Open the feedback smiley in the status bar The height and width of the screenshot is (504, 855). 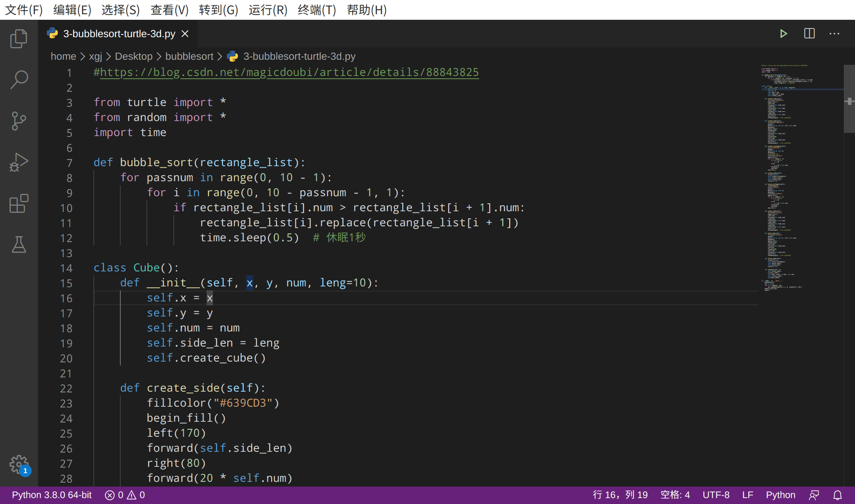(x=814, y=495)
